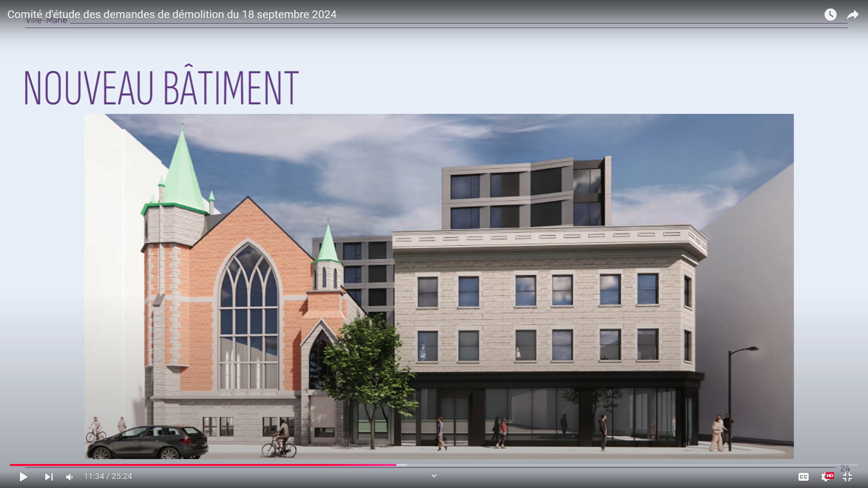
Task: Click the 11:34 / 25:24 time display
Action: 108,476
